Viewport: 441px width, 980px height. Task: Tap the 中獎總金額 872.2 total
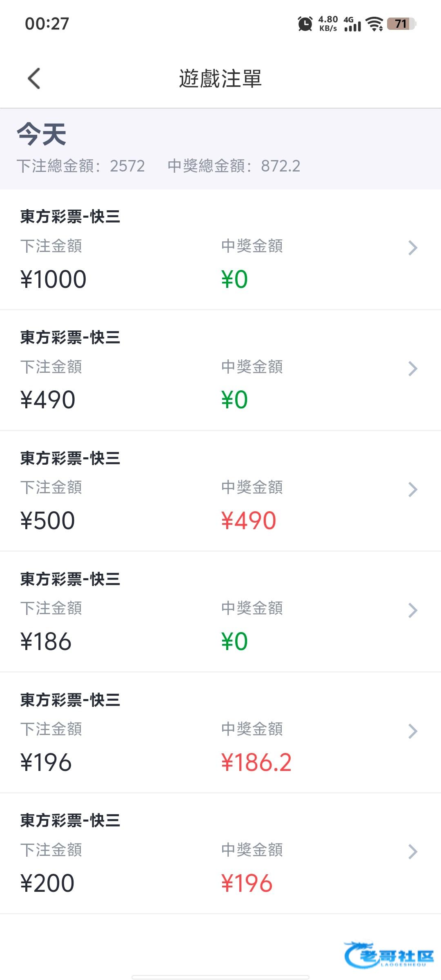click(x=234, y=166)
